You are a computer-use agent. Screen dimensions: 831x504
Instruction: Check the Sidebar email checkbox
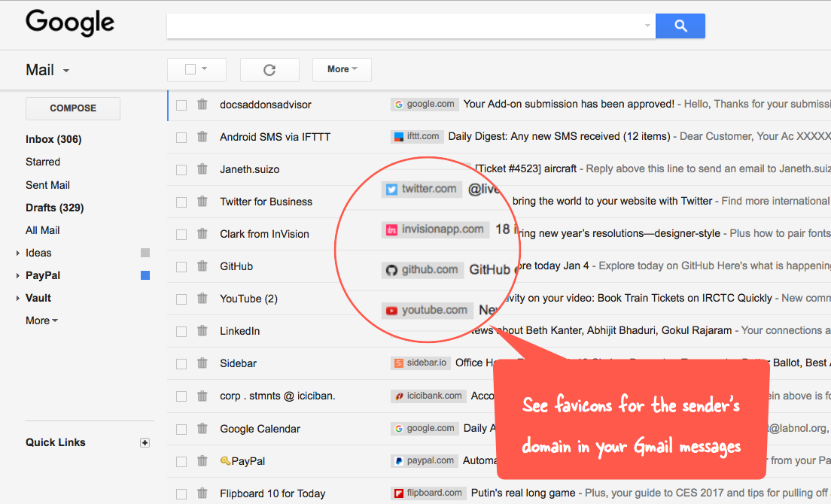[x=181, y=363]
